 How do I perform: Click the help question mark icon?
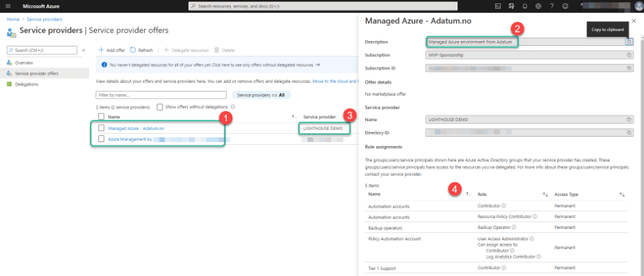551,5
